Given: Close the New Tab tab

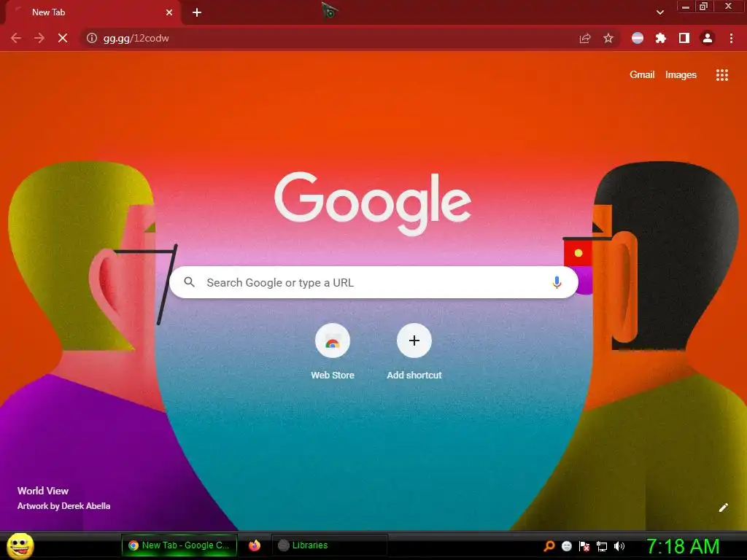Looking at the screenshot, I should coord(169,12).
